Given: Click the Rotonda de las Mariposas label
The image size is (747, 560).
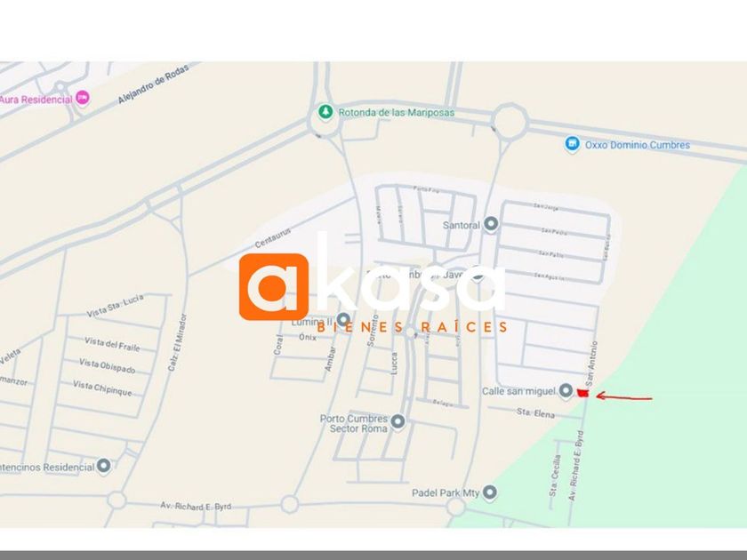Looking at the screenshot, I should click(x=396, y=112).
